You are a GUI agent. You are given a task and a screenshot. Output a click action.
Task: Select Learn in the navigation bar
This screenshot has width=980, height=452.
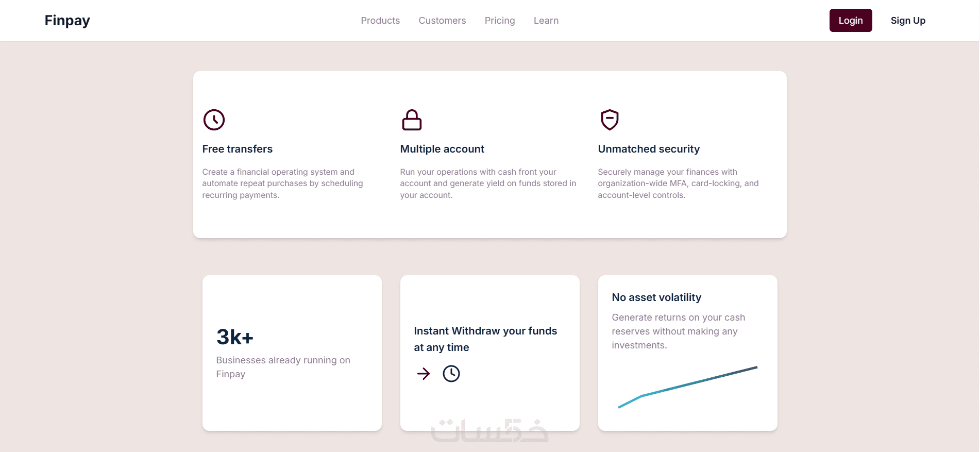[546, 21]
